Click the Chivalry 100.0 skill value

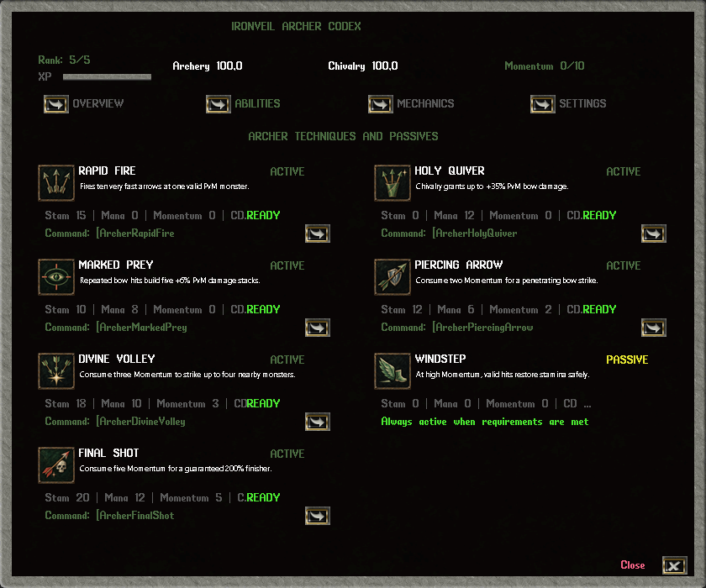pos(363,66)
